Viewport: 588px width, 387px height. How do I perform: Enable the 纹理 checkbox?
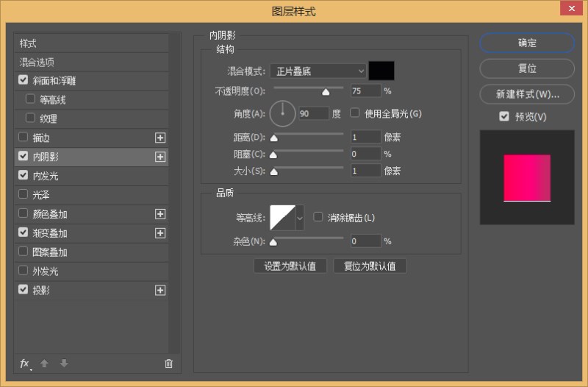[x=30, y=118]
